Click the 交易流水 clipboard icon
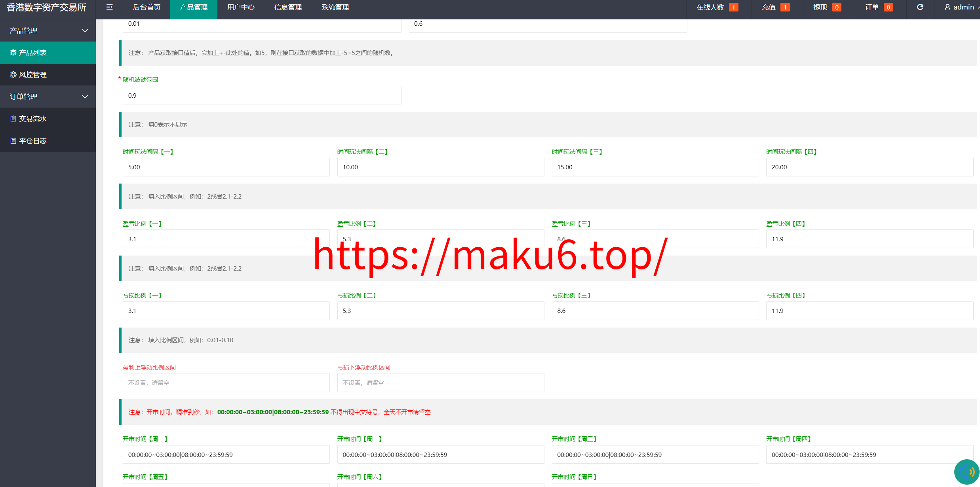This screenshot has width=980, height=487. click(13, 119)
